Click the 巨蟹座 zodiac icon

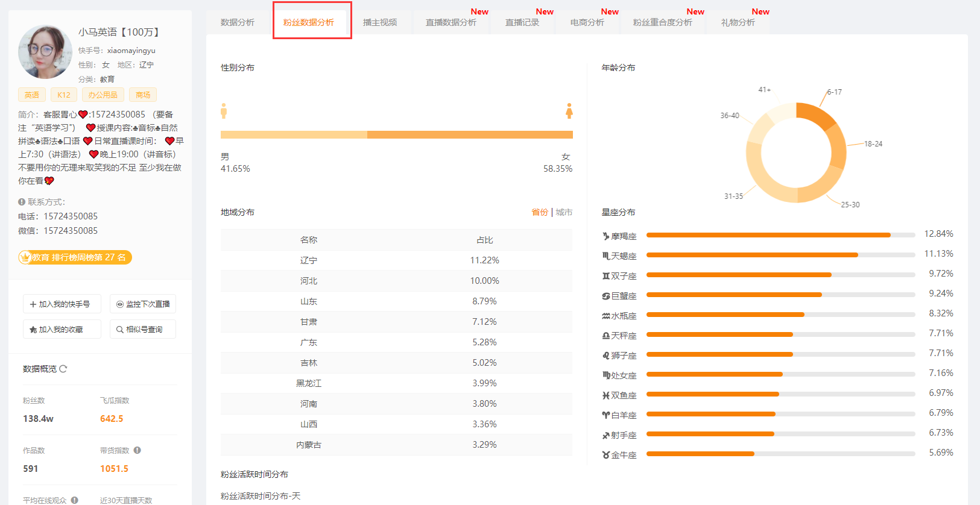coord(605,296)
